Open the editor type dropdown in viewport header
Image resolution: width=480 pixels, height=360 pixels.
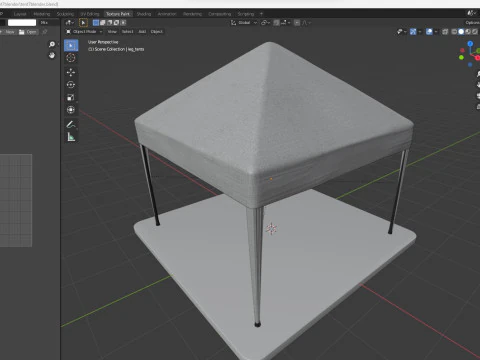coord(69,23)
